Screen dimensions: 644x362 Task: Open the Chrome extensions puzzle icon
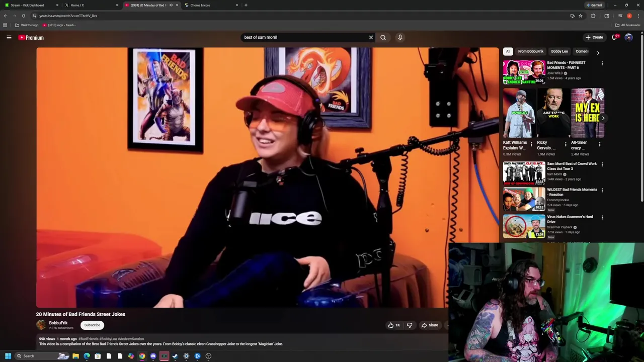click(593, 16)
